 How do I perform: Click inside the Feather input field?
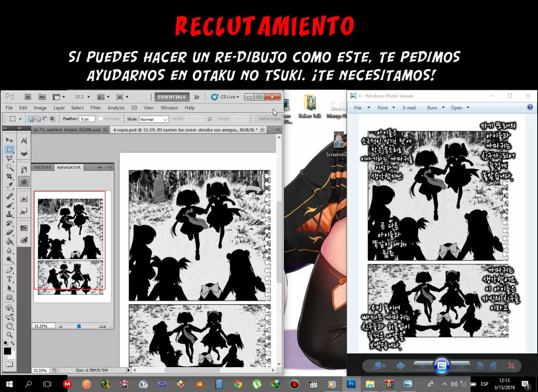[x=87, y=118]
